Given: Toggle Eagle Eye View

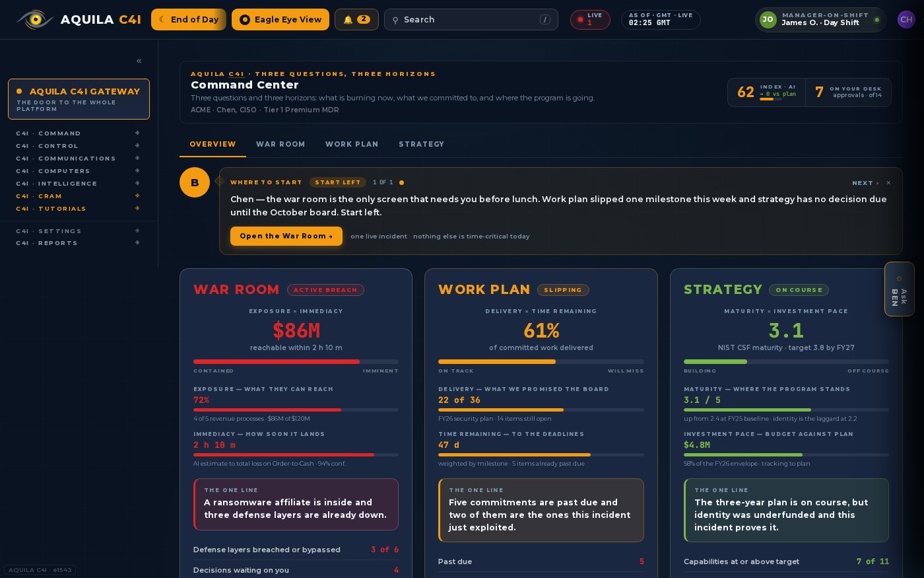Looking at the screenshot, I should [280, 20].
